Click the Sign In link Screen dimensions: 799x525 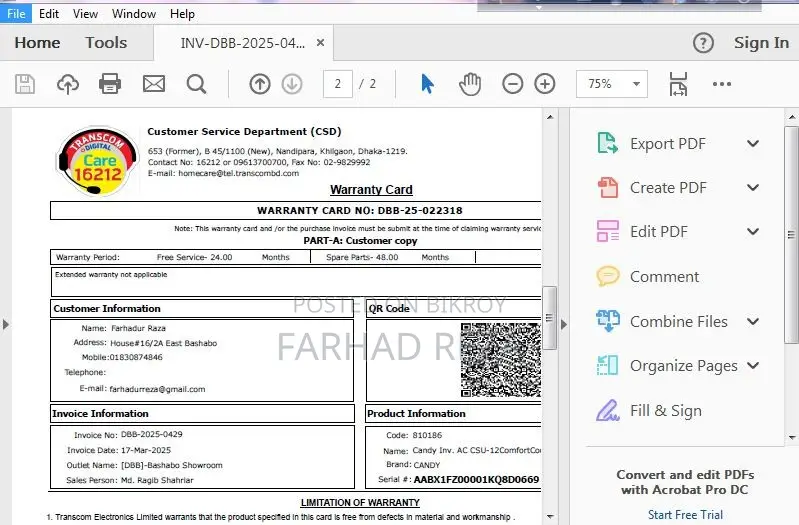761,43
